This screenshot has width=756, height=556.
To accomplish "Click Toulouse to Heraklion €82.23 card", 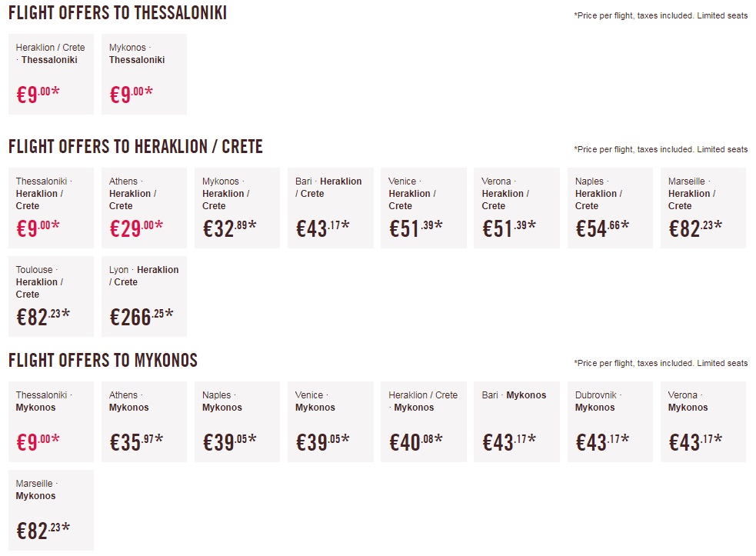I will tap(51, 297).
